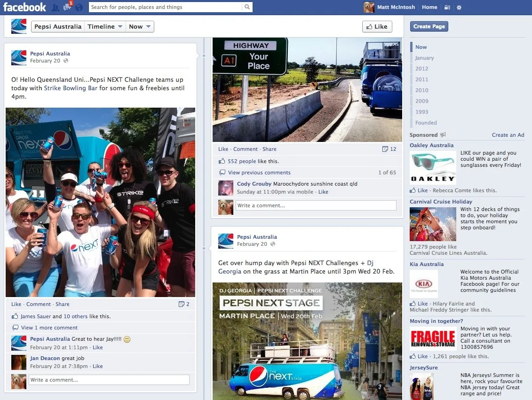
Task: Click the thumbs-up icon beside James Sauer
Action: 15,316
